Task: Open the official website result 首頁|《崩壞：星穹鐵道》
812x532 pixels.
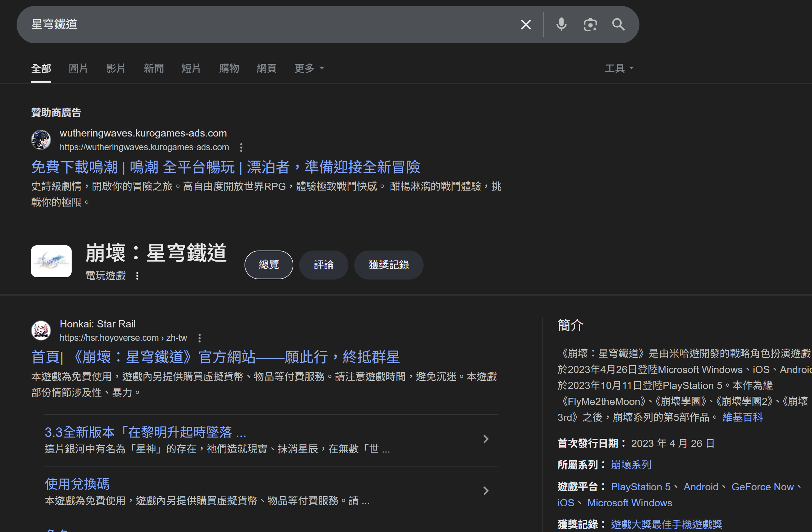Action: click(215, 357)
